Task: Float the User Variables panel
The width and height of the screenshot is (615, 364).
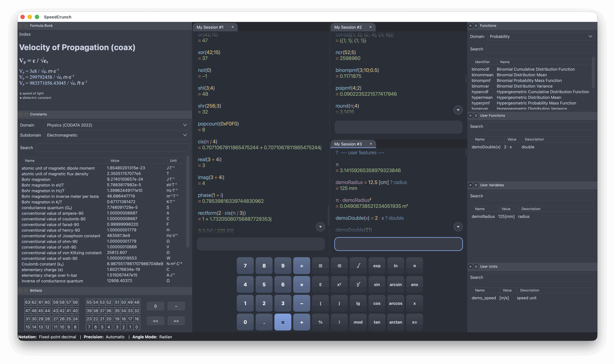Action: point(476,185)
